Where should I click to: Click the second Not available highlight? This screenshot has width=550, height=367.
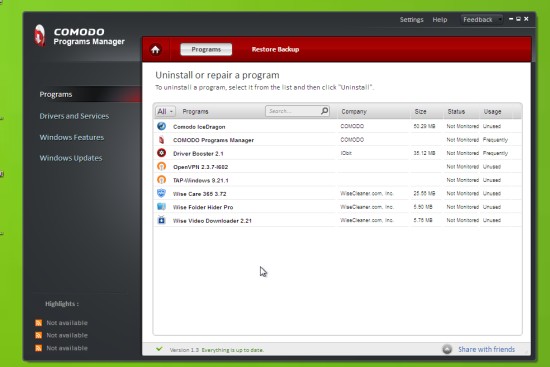[x=67, y=335]
